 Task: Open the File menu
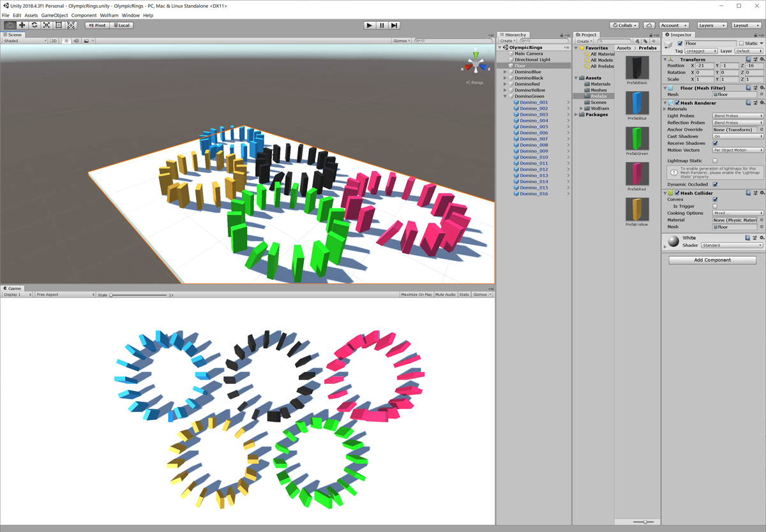[6, 15]
